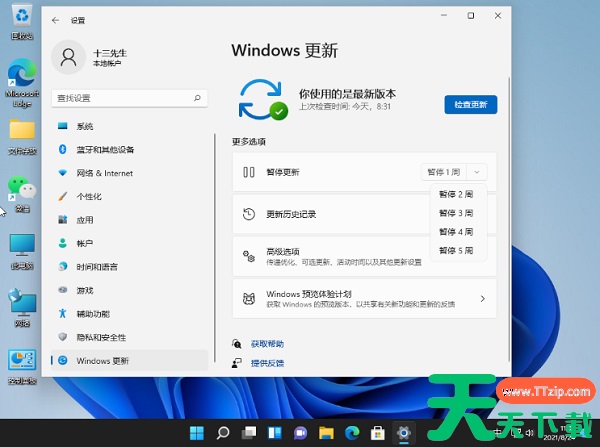Click the 十三先生 account name
The image size is (600, 447).
(110, 53)
